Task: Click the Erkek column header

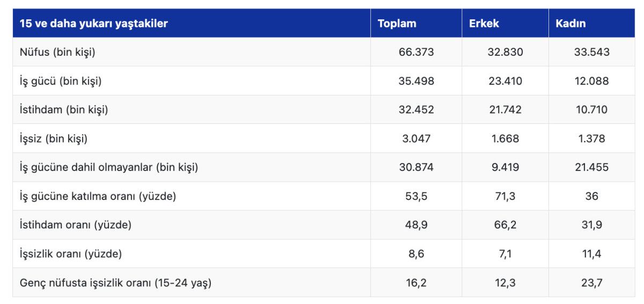Action: [x=484, y=24]
